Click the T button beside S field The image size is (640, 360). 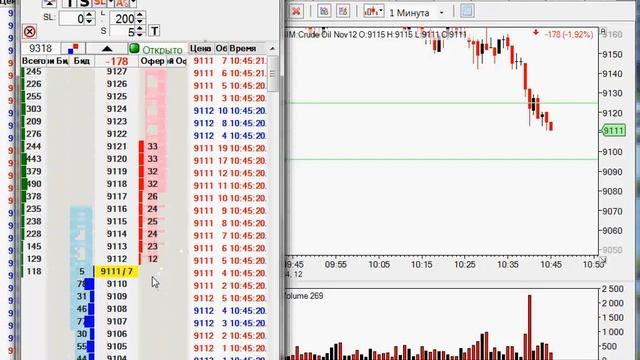(154, 31)
